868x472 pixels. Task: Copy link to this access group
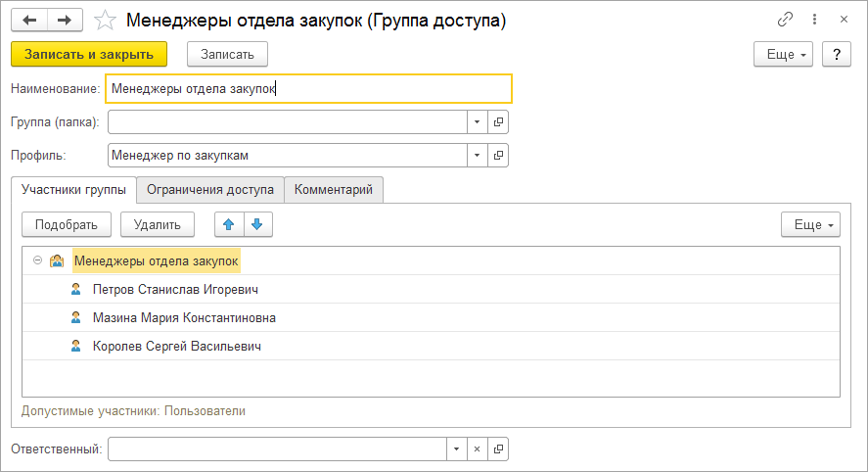coord(785,20)
